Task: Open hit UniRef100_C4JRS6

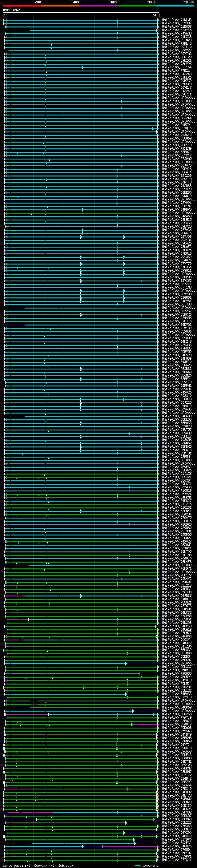Action: coord(177,596)
